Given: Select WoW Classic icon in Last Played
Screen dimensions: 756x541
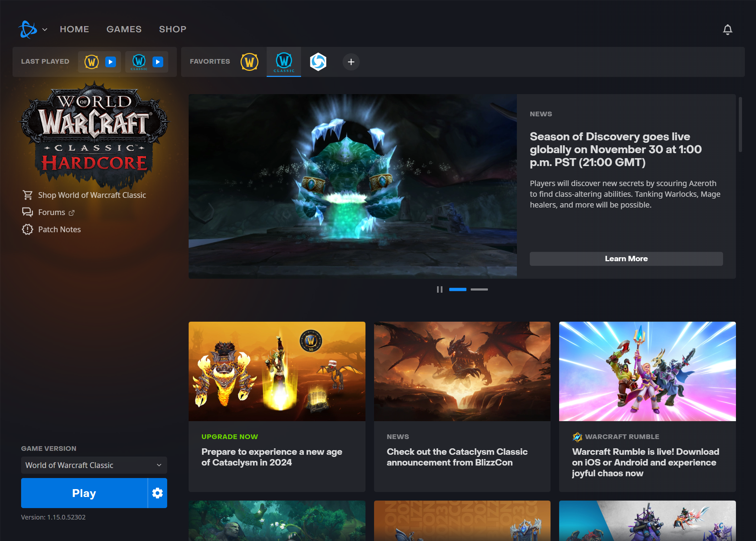Looking at the screenshot, I should pos(139,62).
